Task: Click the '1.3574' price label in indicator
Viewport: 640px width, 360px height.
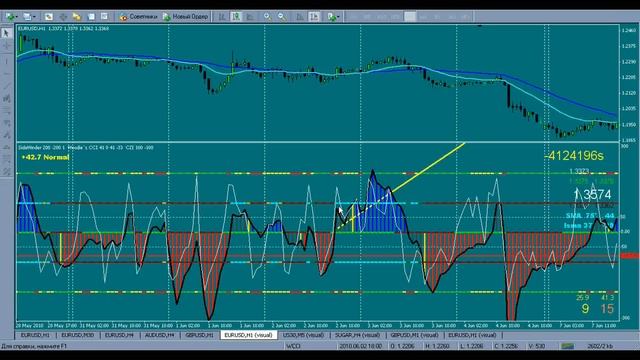Action: click(x=592, y=194)
